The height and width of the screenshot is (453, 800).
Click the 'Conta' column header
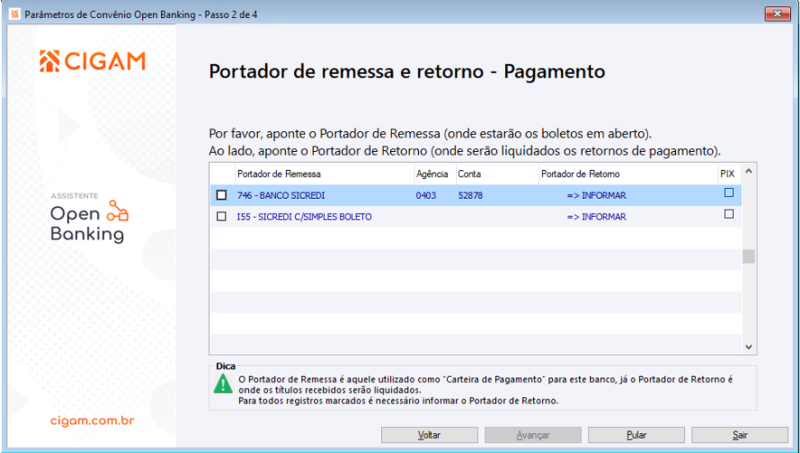click(x=497, y=174)
